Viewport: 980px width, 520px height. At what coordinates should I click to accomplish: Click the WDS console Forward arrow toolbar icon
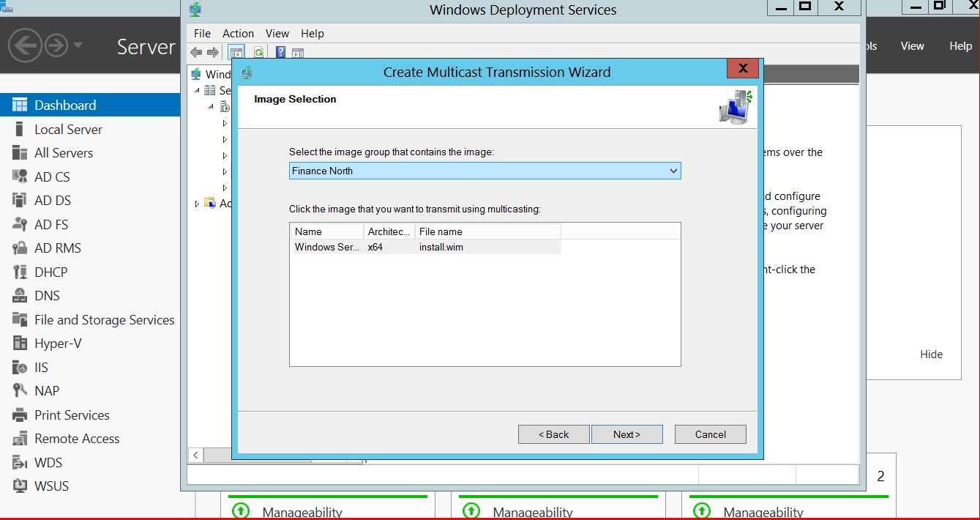(x=212, y=52)
